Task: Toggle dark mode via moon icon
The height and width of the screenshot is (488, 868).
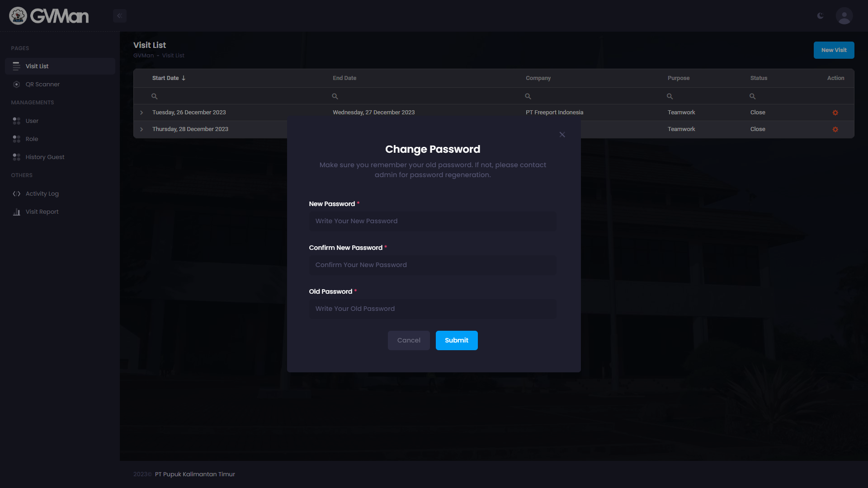Action: coord(820,16)
